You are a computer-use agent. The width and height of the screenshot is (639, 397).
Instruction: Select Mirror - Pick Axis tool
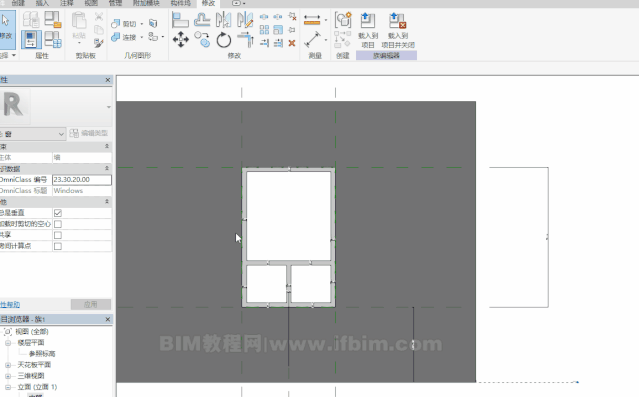click(223, 20)
